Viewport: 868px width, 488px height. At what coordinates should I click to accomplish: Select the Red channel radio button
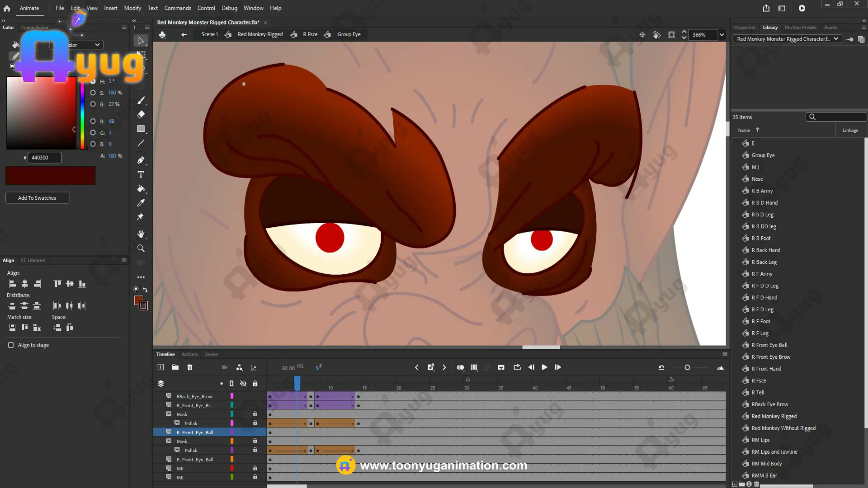coord(93,121)
